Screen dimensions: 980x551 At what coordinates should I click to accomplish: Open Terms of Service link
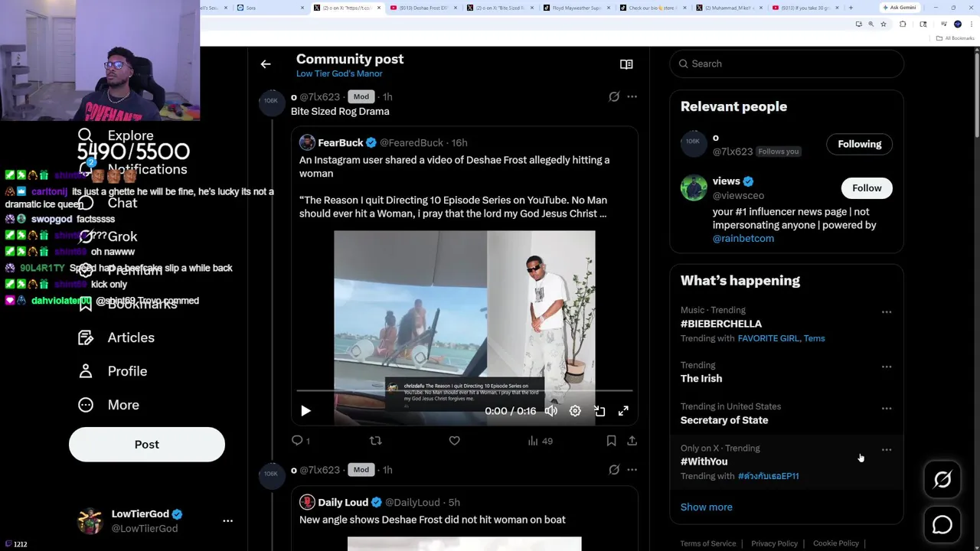coord(708,543)
